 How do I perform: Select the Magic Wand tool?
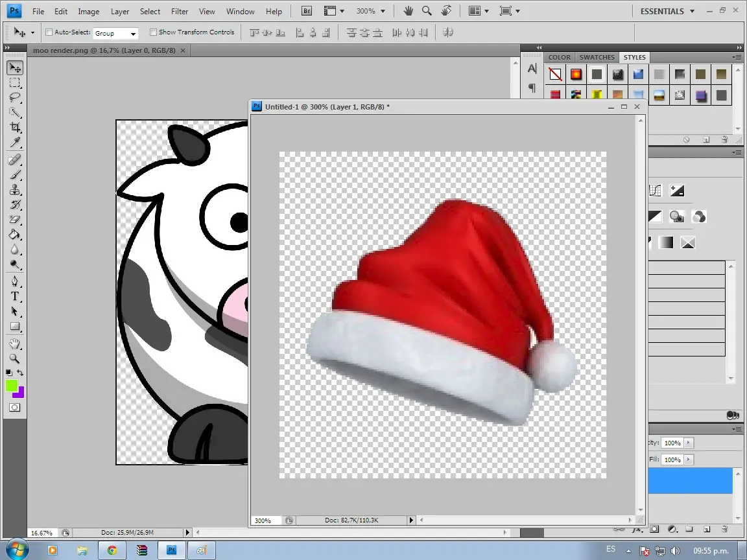click(15, 112)
